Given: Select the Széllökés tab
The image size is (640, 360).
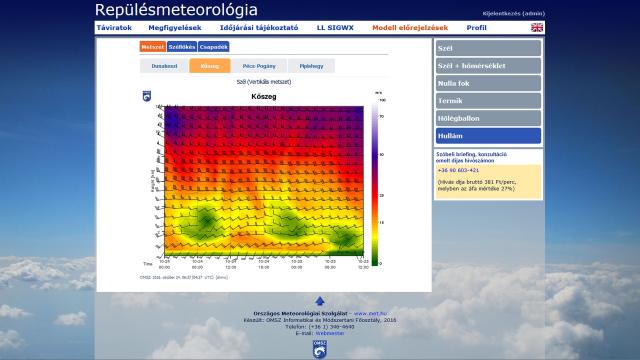Looking at the screenshot, I should point(182,47).
